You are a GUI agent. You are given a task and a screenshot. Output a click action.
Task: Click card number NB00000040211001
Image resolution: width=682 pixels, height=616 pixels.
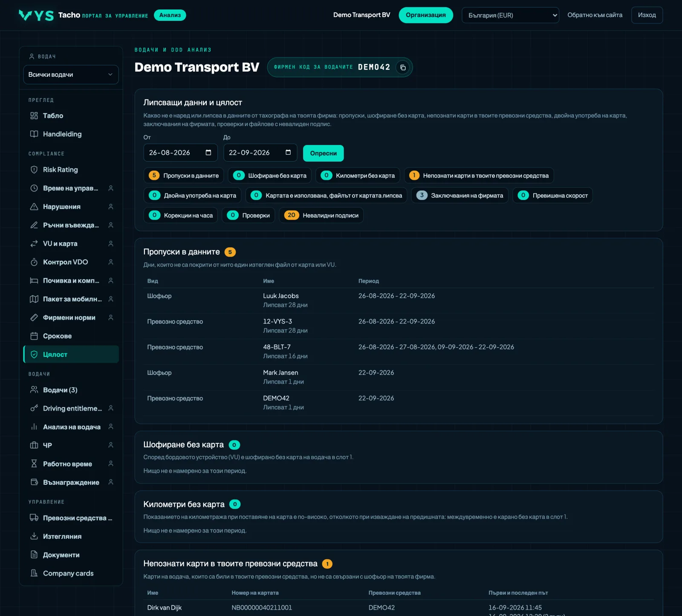(262, 607)
